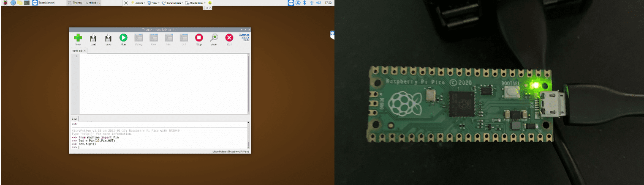Click the smiley feedback icon in TeamViewer bar
Screen dimensions: 644x185
(x=210, y=3)
